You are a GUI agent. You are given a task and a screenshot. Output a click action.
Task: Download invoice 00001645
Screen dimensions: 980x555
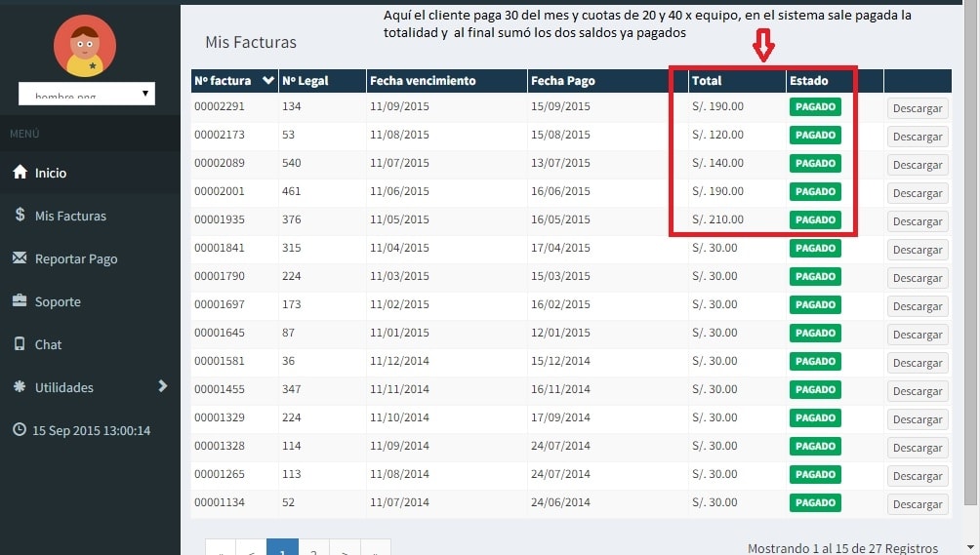[918, 335]
